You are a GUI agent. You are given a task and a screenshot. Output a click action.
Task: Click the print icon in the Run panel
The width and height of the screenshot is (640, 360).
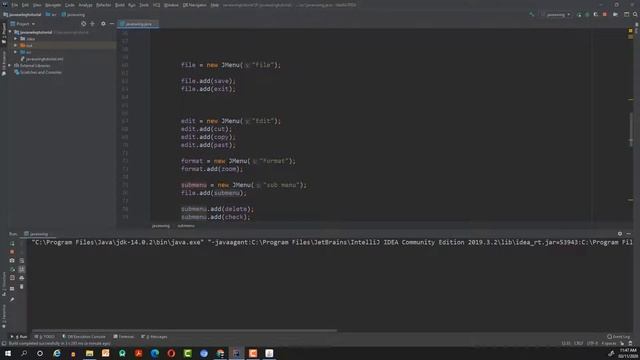click(22, 278)
